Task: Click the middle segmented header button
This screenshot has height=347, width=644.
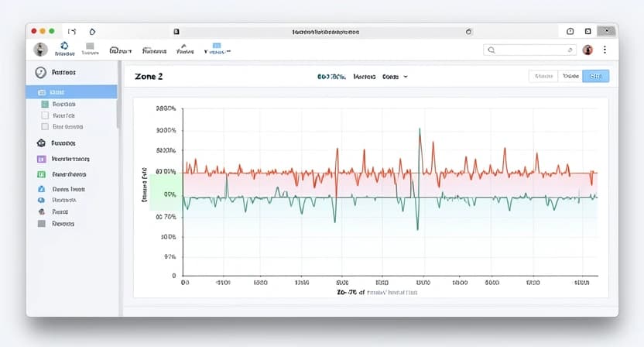Action: [x=570, y=76]
